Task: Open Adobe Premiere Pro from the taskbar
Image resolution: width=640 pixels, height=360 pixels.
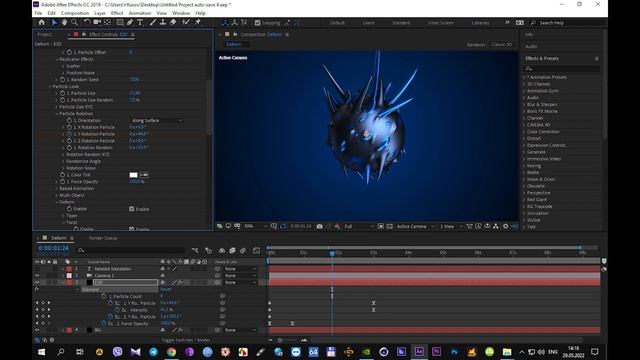Action: click(x=436, y=351)
